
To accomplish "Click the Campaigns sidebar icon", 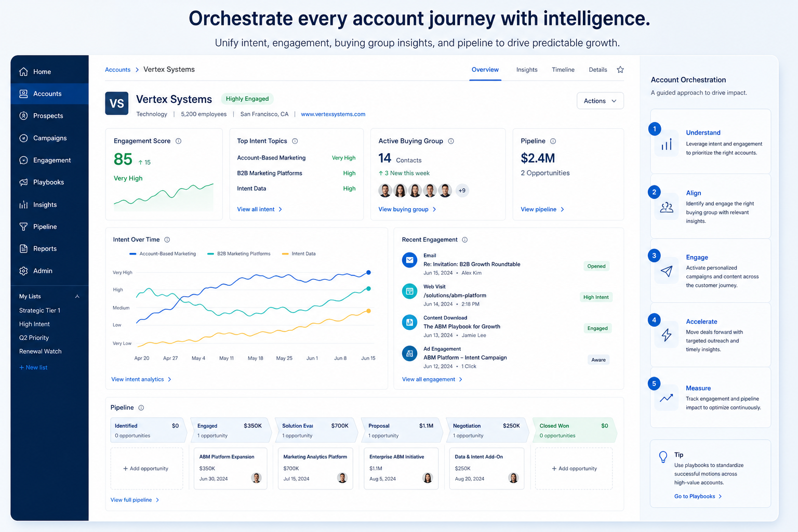I will click(23, 138).
